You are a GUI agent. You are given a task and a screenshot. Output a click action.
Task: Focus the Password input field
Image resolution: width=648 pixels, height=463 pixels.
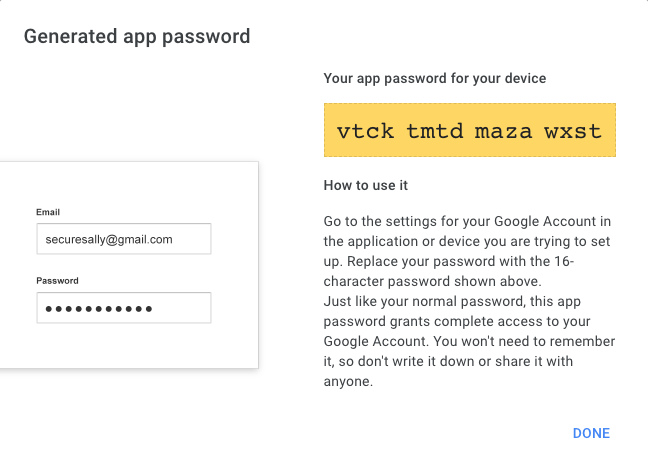pos(124,308)
